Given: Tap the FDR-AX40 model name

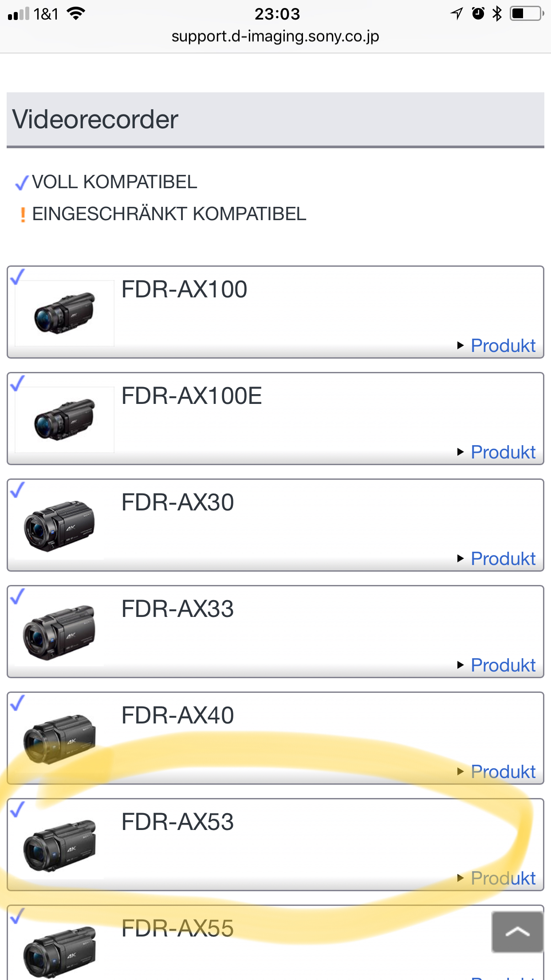Looking at the screenshot, I should (177, 715).
